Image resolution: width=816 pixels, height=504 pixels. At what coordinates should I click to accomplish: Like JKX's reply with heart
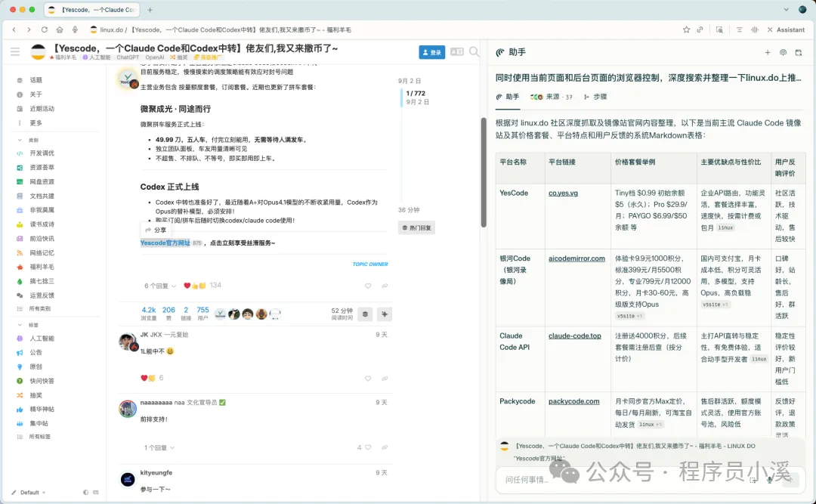[368, 379]
